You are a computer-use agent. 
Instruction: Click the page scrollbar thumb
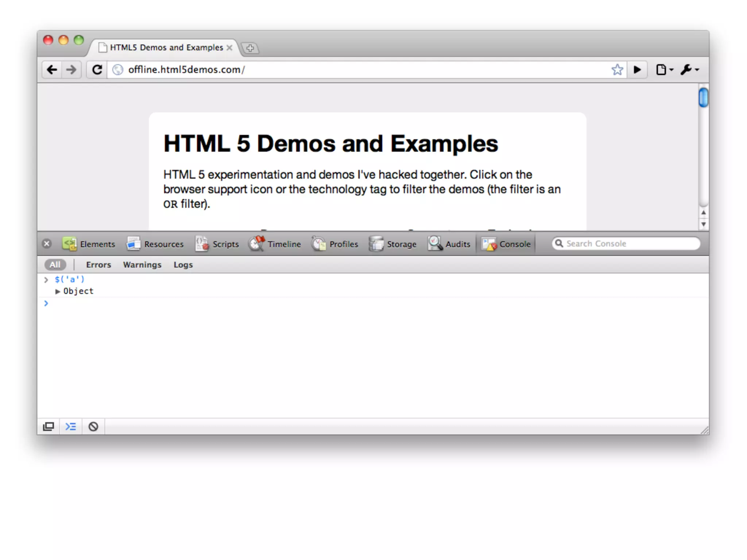(x=703, y=97)
